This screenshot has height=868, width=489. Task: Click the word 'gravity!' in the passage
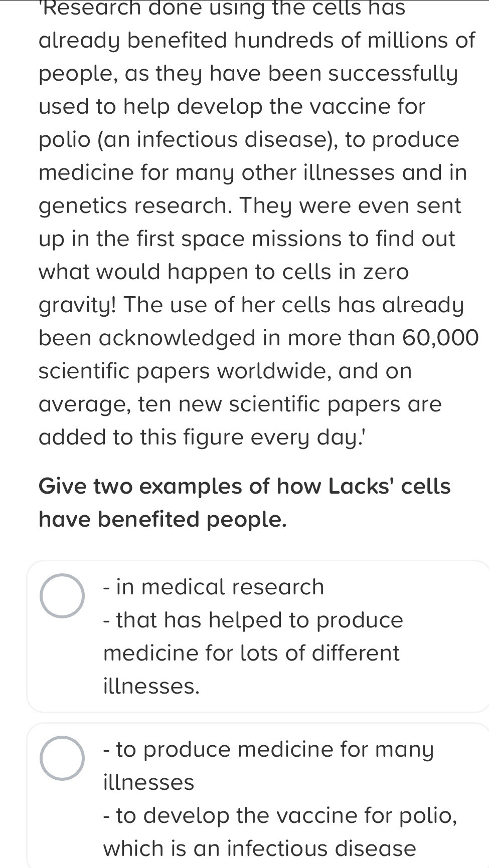(x=78, y=305)
